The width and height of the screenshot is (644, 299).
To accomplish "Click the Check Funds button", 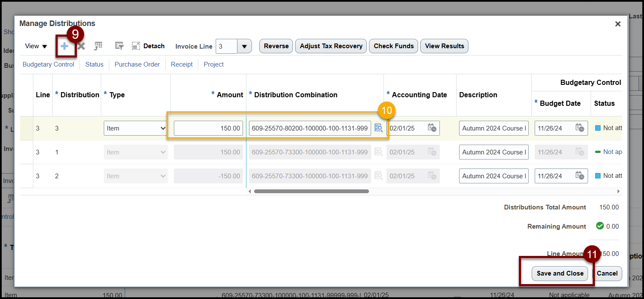I will coord(394,46).
